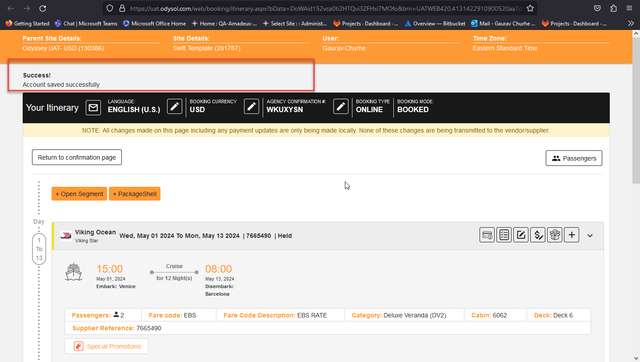Open Overview — Bitbucket bookmark
Screen dimensions: 640x362
[435, 23]
